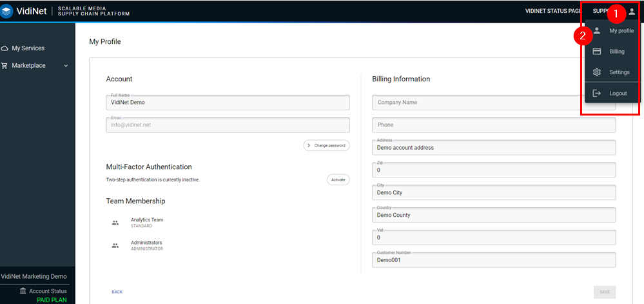
Task: Click the Billing credit card icon
Action: coord(597,52)
